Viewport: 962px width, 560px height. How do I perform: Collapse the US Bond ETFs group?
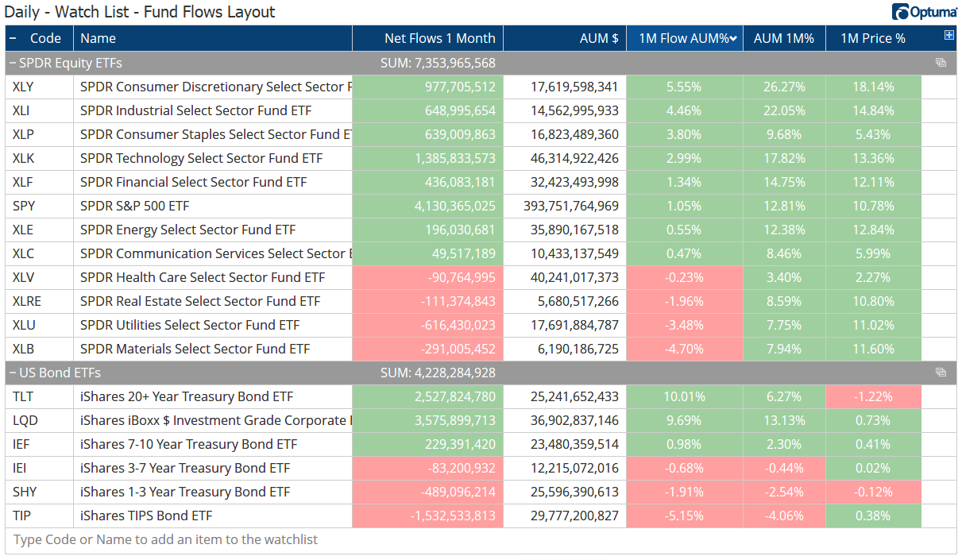[x=12, y=373]
